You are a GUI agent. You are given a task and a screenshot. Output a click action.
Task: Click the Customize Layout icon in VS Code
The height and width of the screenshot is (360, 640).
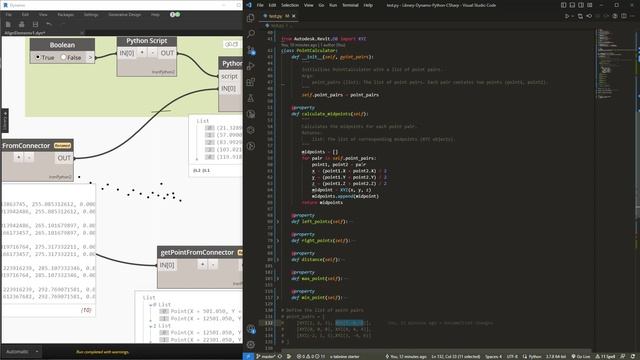[590, 5]
